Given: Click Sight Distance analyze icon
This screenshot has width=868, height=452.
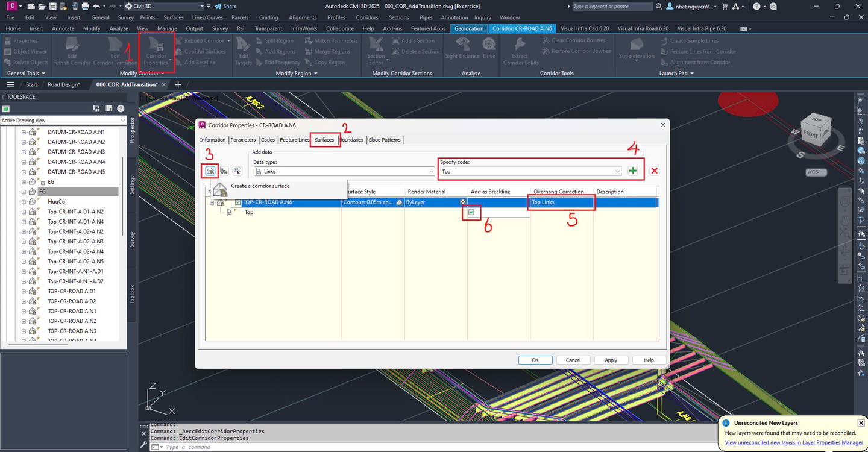Looking at the screenshot, I should pyautogui.click(x=462, y=48).
